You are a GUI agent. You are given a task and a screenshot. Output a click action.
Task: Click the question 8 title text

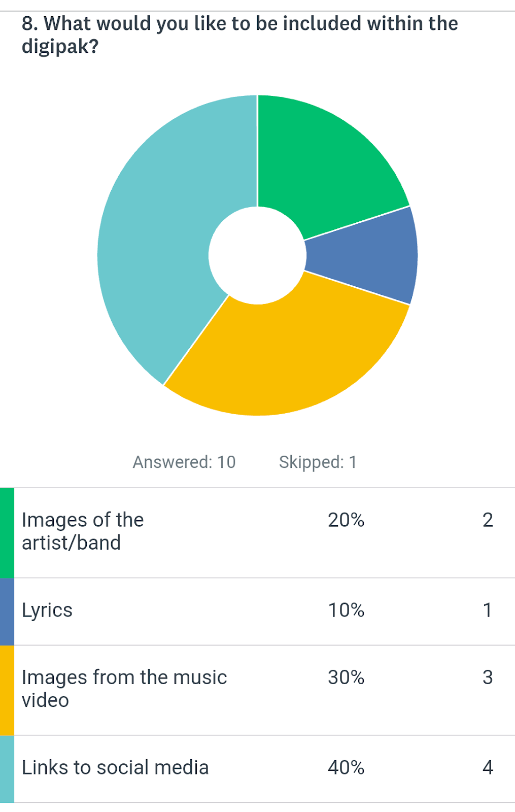click(239, 35)
